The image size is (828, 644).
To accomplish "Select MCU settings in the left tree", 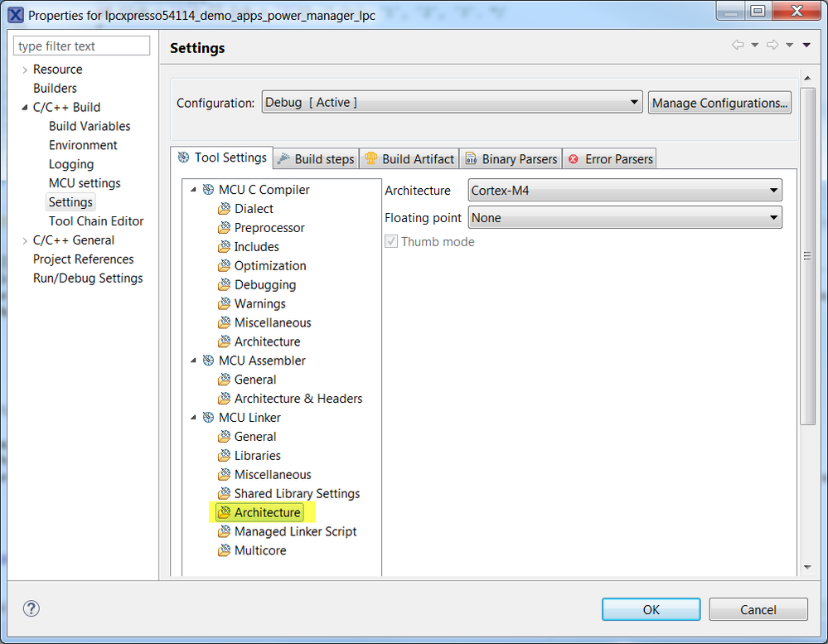I will [85, 183].
